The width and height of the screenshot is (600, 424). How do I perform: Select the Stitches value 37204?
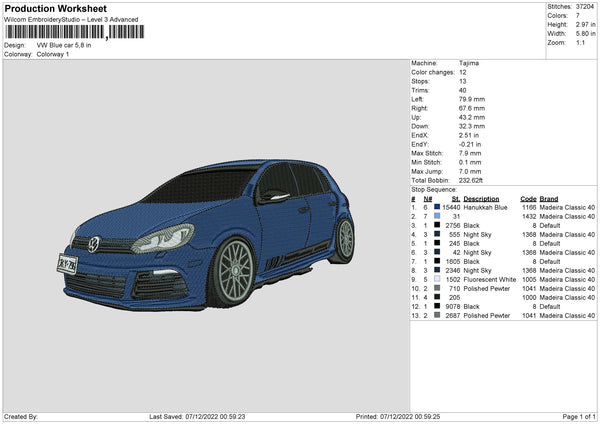click(x=583, y=9)
